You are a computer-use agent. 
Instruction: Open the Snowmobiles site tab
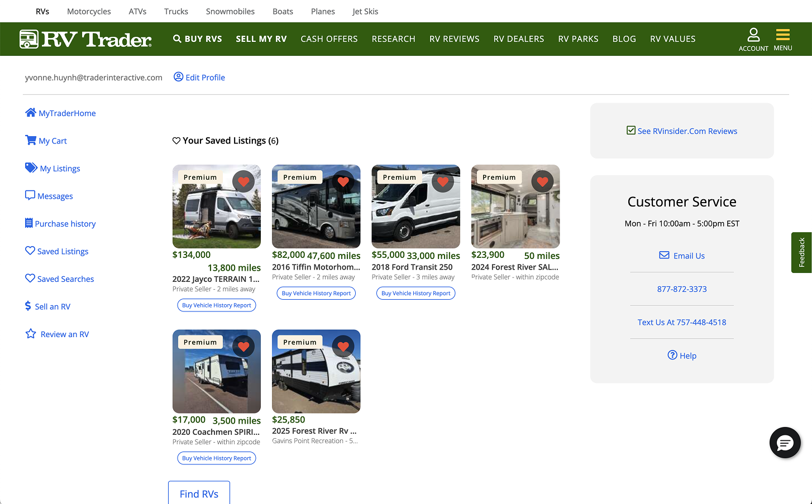pyautogui.click(x=230, y=11)
